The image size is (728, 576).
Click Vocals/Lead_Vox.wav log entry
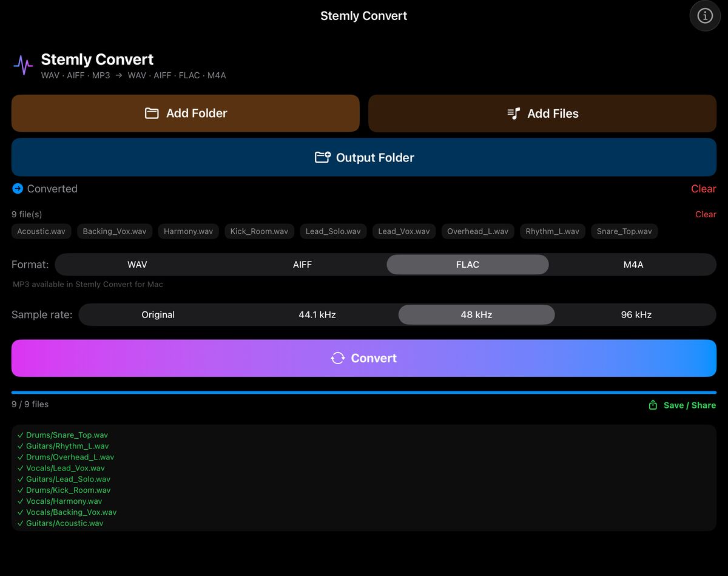(61, 468)
